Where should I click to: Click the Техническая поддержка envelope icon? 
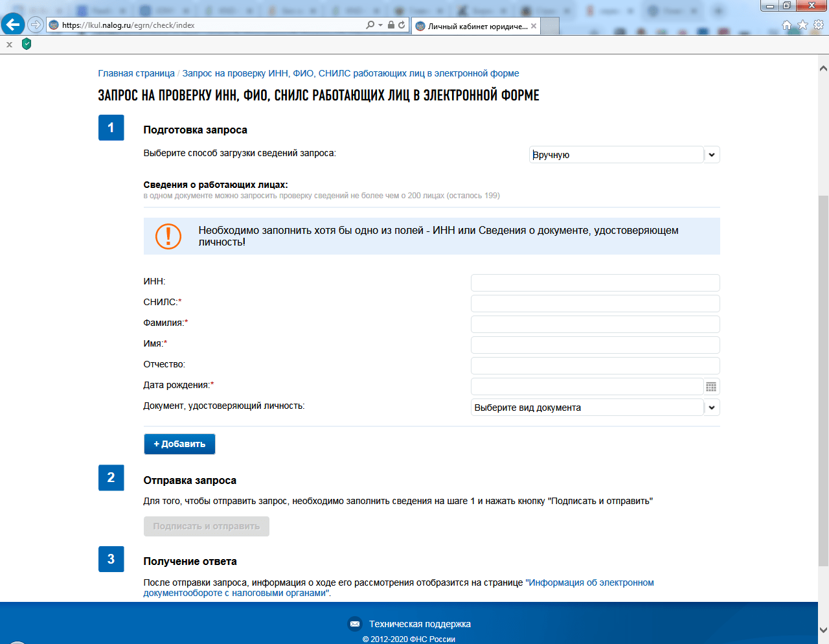(355, 624)
